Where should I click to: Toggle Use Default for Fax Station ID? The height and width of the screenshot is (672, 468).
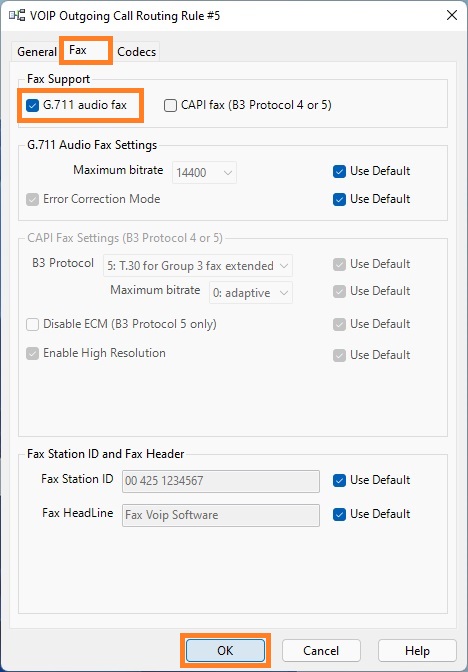pyautogui.click(x=339, y=480)
